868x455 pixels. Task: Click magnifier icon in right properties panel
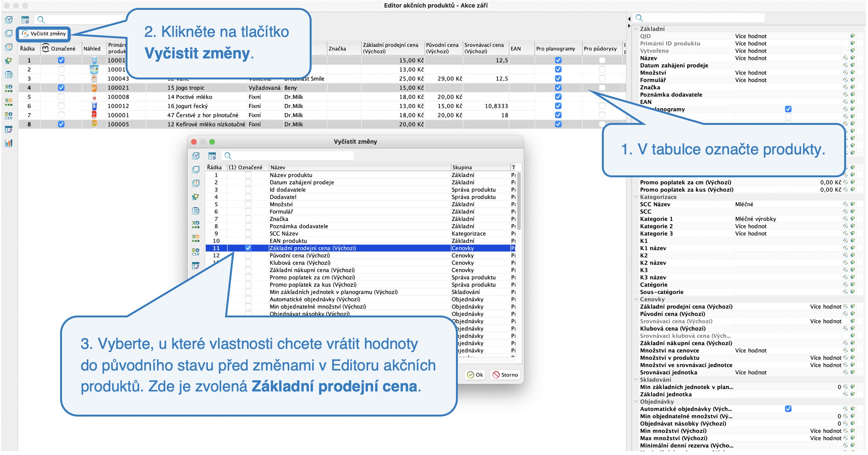(639, 18)
